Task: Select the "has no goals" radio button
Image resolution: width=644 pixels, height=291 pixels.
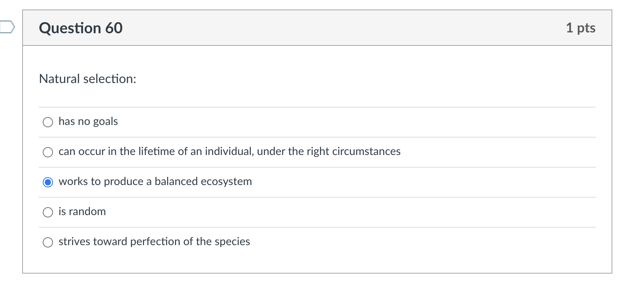Action: pyautogui.click(x=48, y=122)
